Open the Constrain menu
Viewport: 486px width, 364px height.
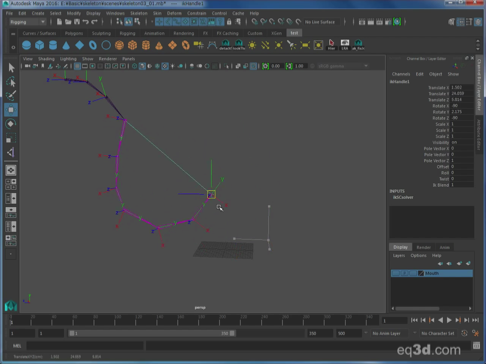(196, 13)
